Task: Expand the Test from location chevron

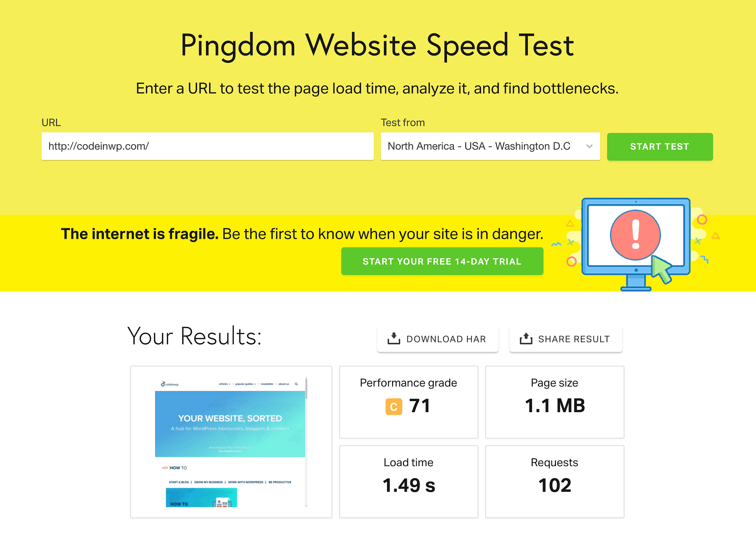Action: 589,146
